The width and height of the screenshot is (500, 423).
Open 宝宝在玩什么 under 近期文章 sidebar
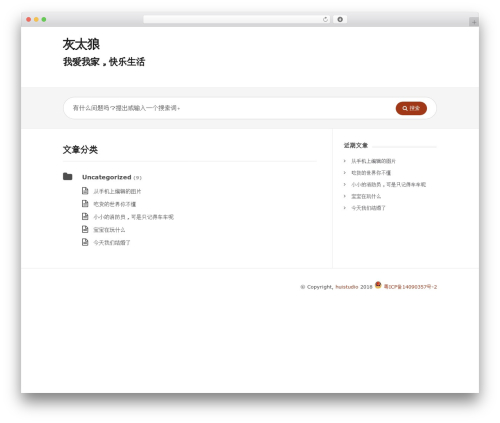366,196
